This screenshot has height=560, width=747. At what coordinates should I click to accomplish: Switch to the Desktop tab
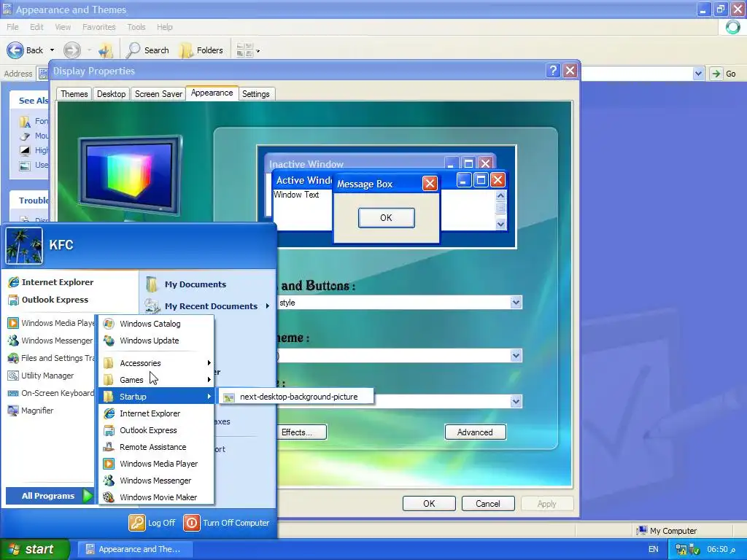pyautogui.click(x=111, y=94)
